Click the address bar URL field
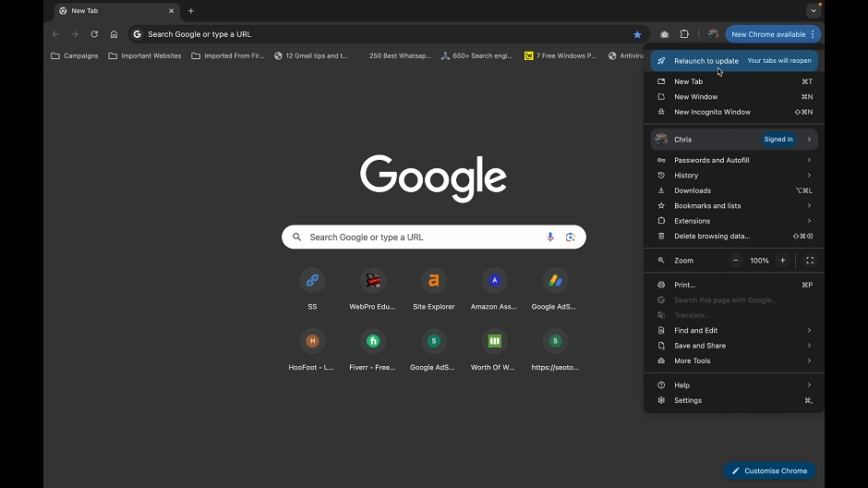Viewport: 868px width, 488px height. (388, 34)
